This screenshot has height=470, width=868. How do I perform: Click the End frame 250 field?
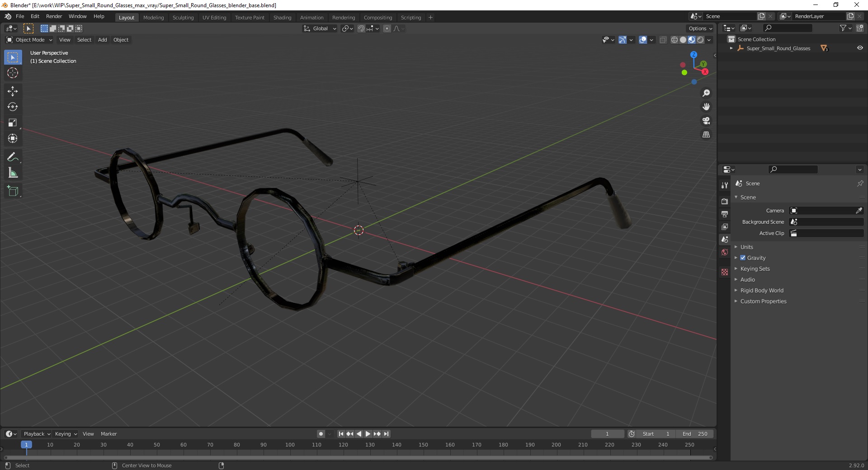click(695, 434)
